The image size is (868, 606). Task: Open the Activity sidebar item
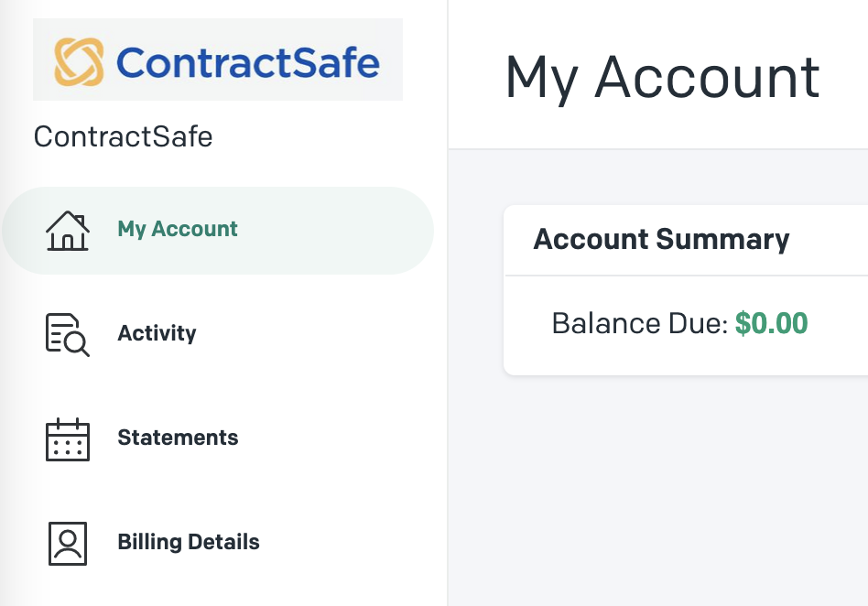[x=157, y=333]
